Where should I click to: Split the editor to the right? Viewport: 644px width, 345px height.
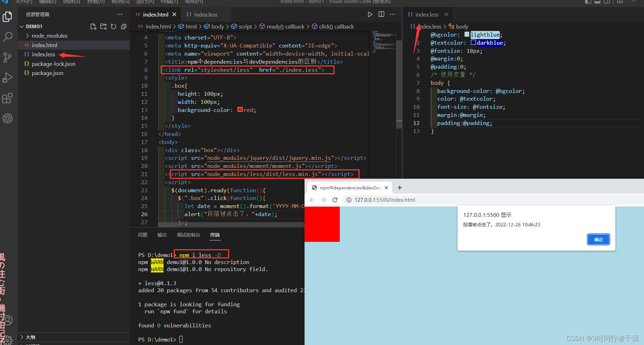click(381, 14)
